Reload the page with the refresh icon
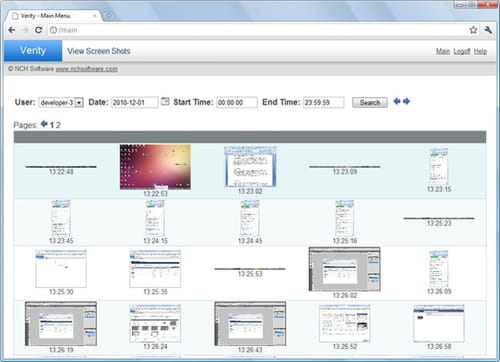Image resolution: width=500 pixels, height=362 pixels. coord(39,30)
